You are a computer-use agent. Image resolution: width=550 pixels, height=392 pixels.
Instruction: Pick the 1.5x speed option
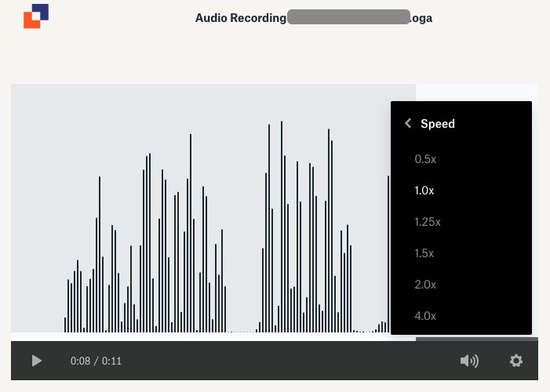424,253
